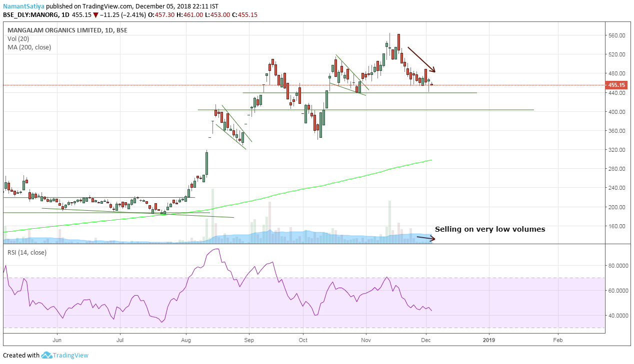634x364 pixels.
Task: Select the RSI (14, close) indicator label
Action: pos(27,253)
